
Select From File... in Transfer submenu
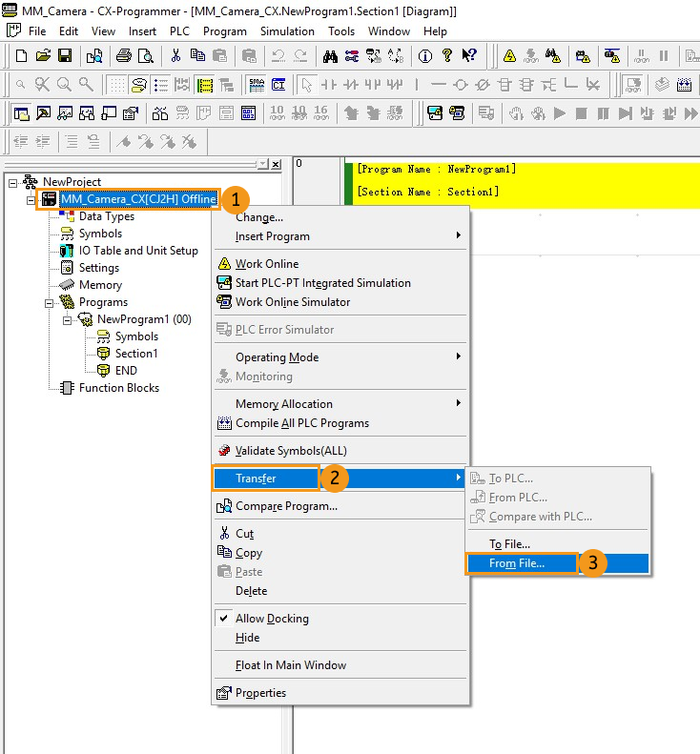click(517, 563)
